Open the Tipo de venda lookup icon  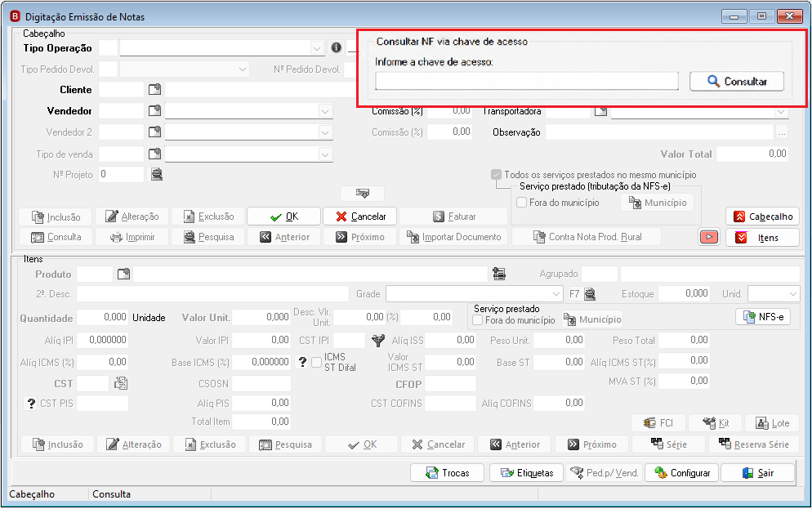(x=154, y=154)
